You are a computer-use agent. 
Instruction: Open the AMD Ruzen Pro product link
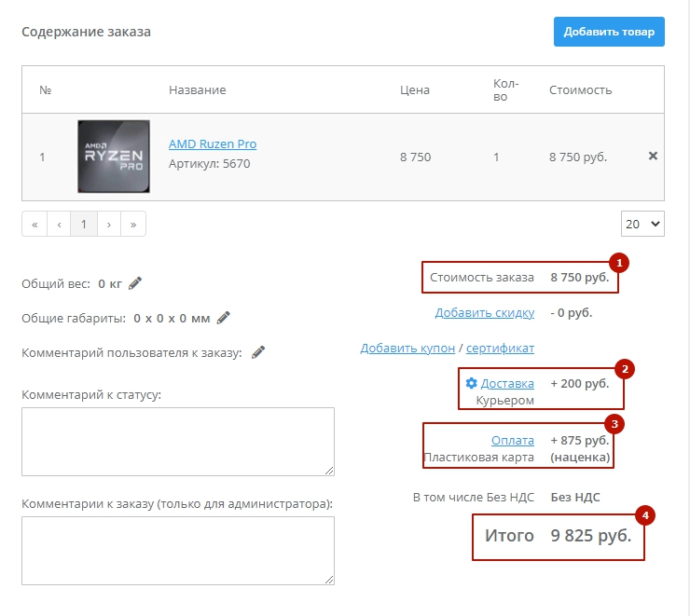click(213, 144)
